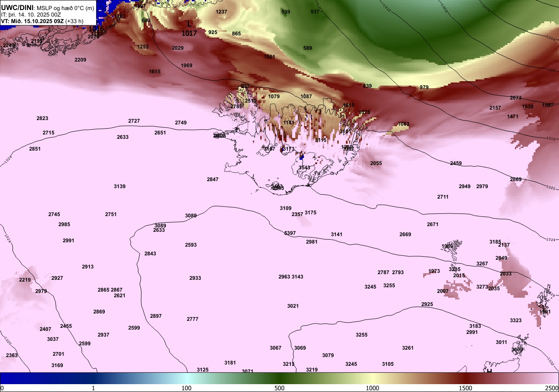Click the height value '2823'
Screen dimensions: 559x392
click(42, 118)
